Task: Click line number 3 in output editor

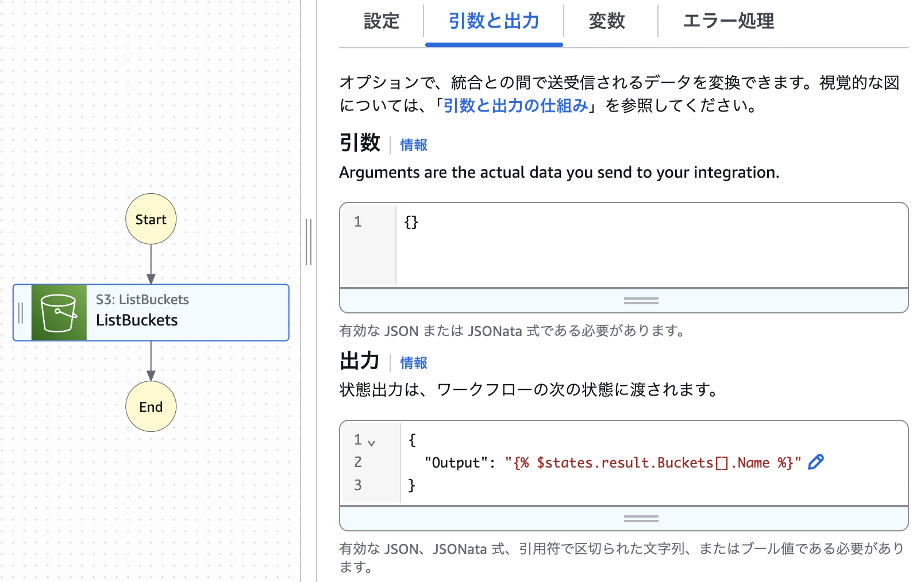Action: point(358,485)
